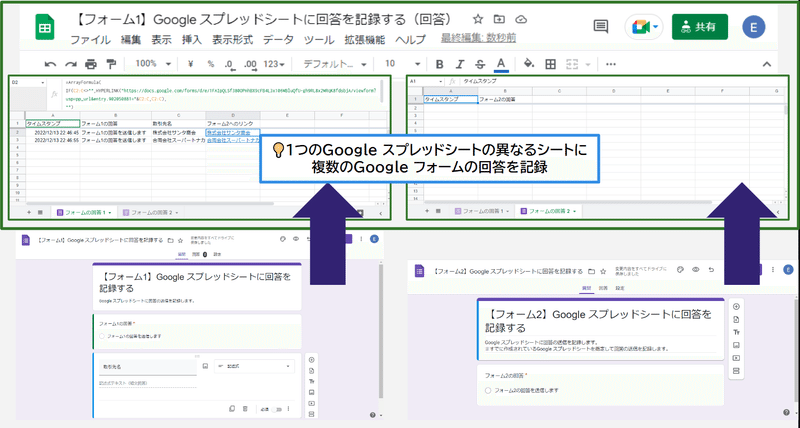Duplicate the 取引先名 question
800x428 pixels.
click(232, 409)
